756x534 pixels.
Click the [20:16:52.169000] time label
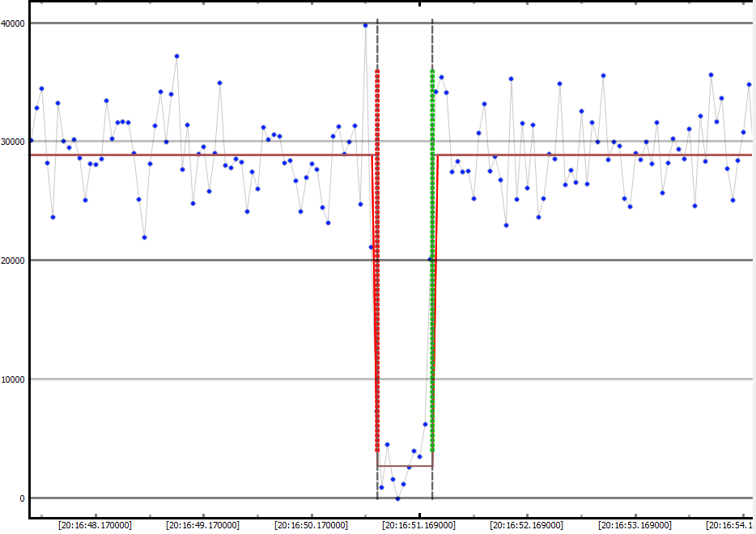point(526,525)
